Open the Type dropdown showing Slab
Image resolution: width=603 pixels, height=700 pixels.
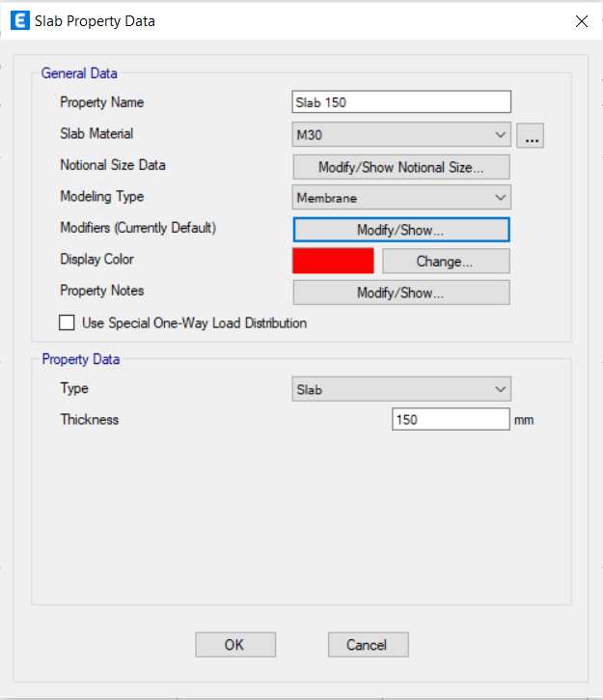pos(401,389)
